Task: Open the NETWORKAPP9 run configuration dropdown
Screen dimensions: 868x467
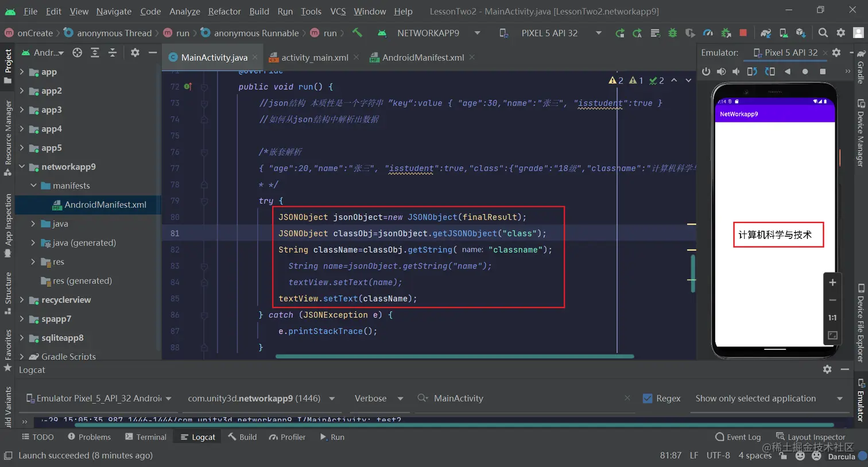Action: 428,33
